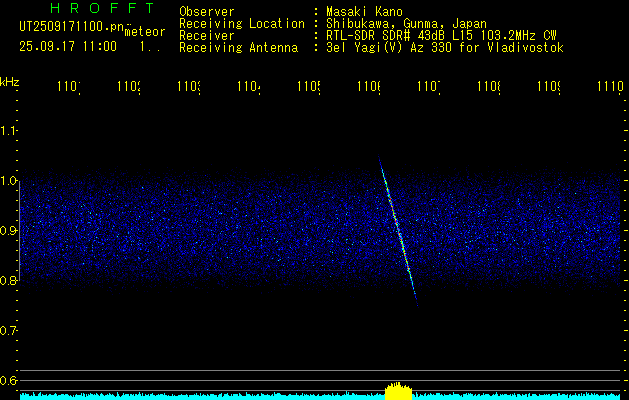Click the kHz axis unit label
The width and height of the screenshot is (629, 400).
click(x=10, y=81)
